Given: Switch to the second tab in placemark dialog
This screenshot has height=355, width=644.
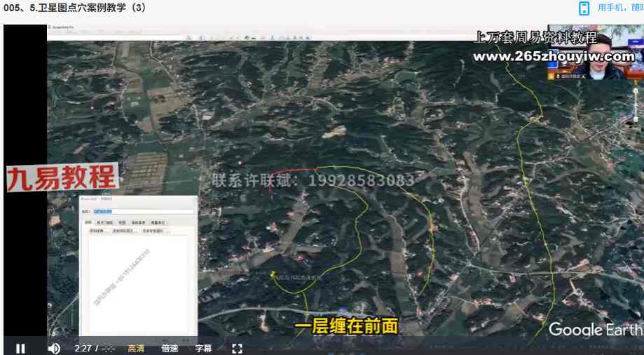Looking at the screenshot, I should click(x=104, y=222).
